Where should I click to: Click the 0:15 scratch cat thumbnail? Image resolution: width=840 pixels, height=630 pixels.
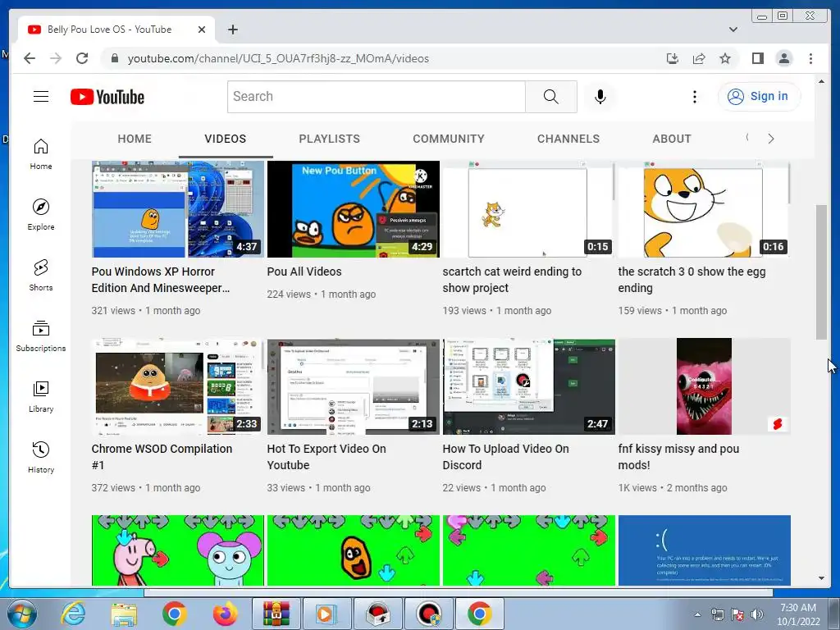(528, 209)
